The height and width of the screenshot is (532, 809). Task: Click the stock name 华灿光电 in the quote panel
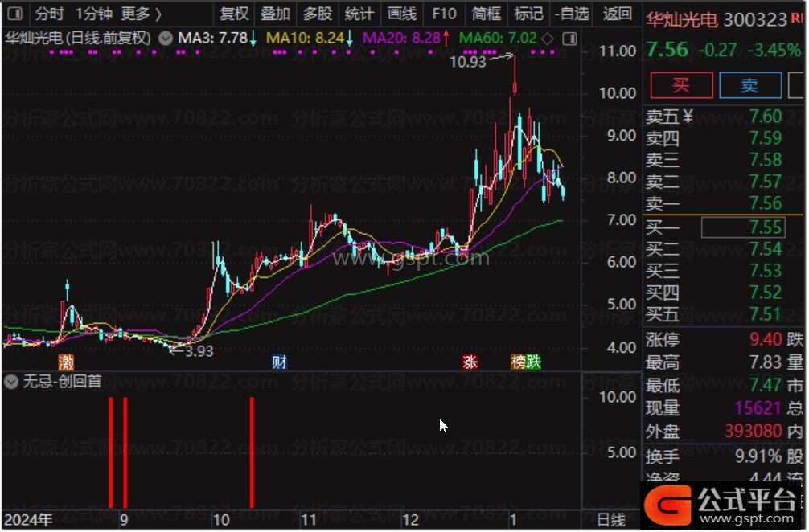pyautogui.click(x=682, y=19)
